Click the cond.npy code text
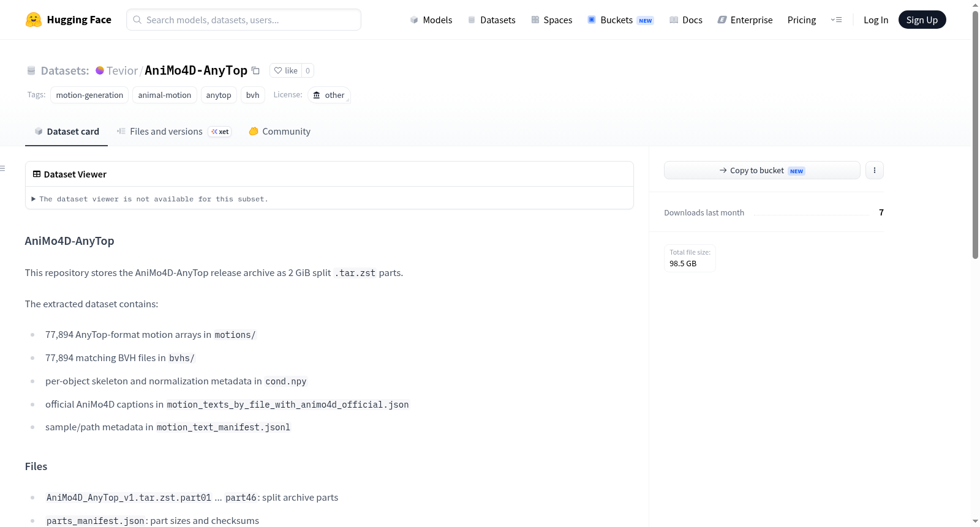Viewport: 980px width, 527px height. click(x=286, y=381)
